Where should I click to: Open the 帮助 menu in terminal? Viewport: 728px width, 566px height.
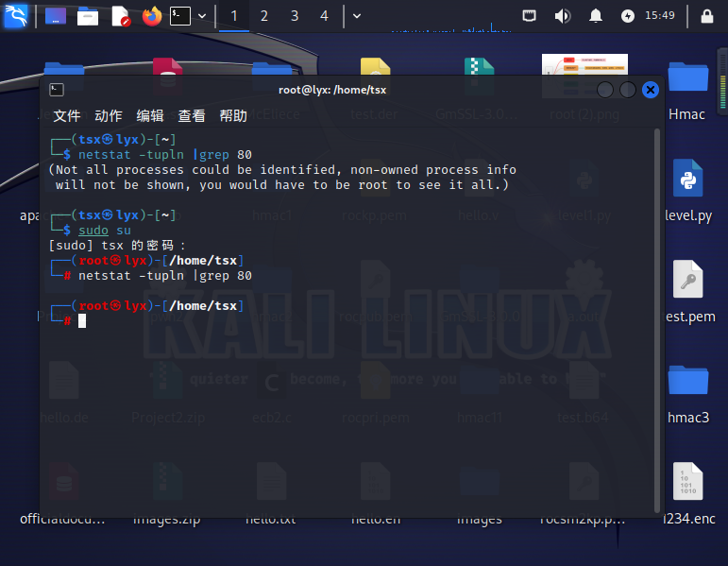(233, 115)
